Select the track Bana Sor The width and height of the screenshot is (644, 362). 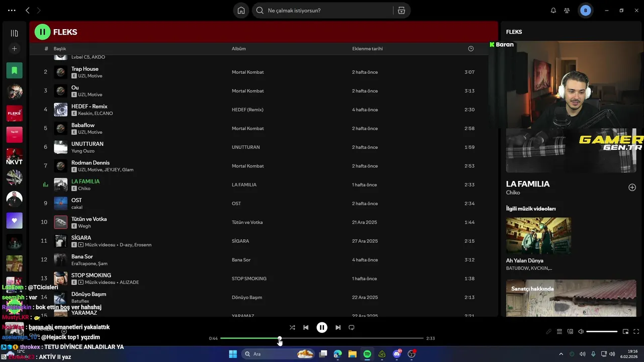pyautogui.click(x=82, y=257)
